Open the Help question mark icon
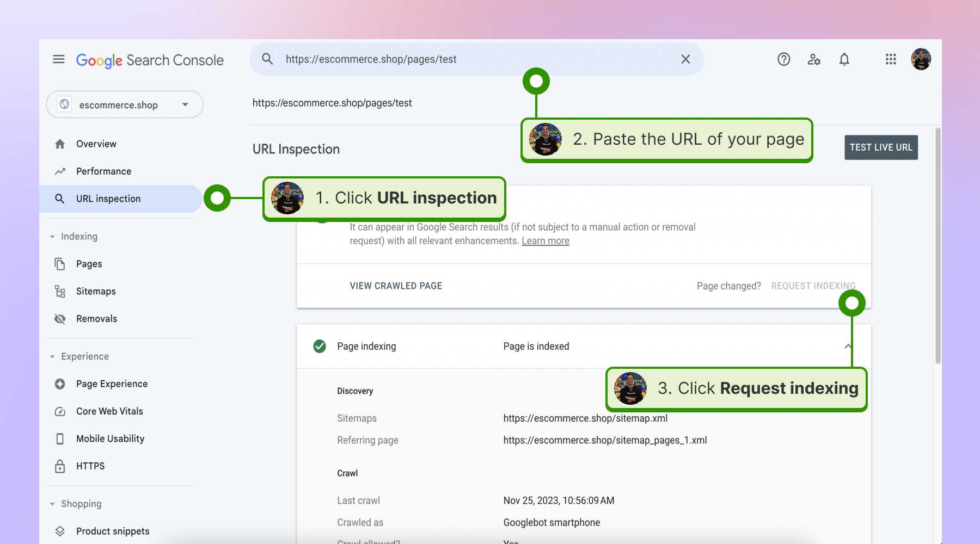This screenshot has width=980, height=544. point(783,59)
